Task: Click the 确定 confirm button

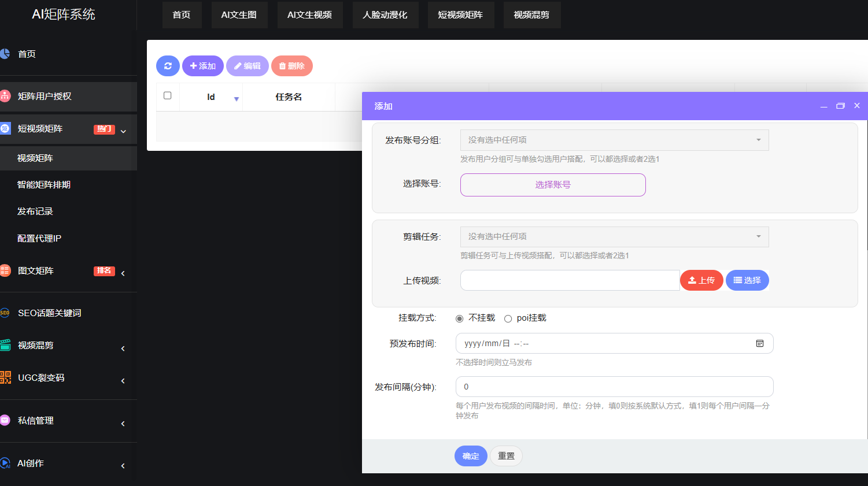Action: (x=470, y=456)
